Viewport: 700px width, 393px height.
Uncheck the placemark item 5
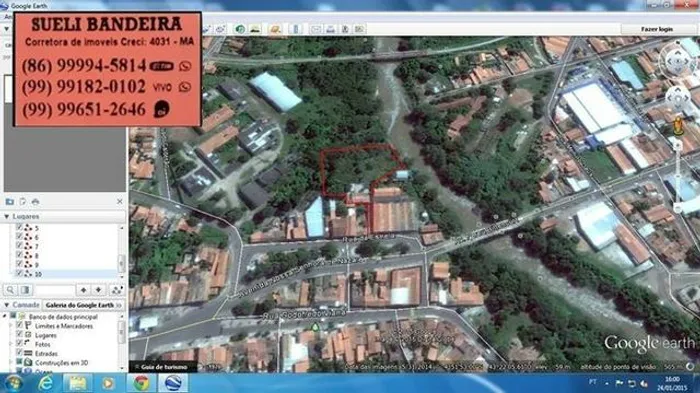pyautogui.click(x=19, y=228)
